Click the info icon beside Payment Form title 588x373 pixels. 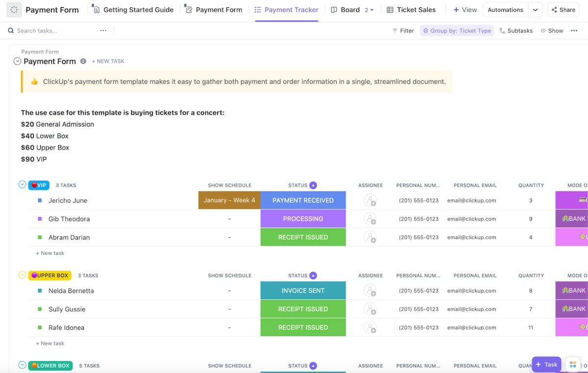[83, 61]
